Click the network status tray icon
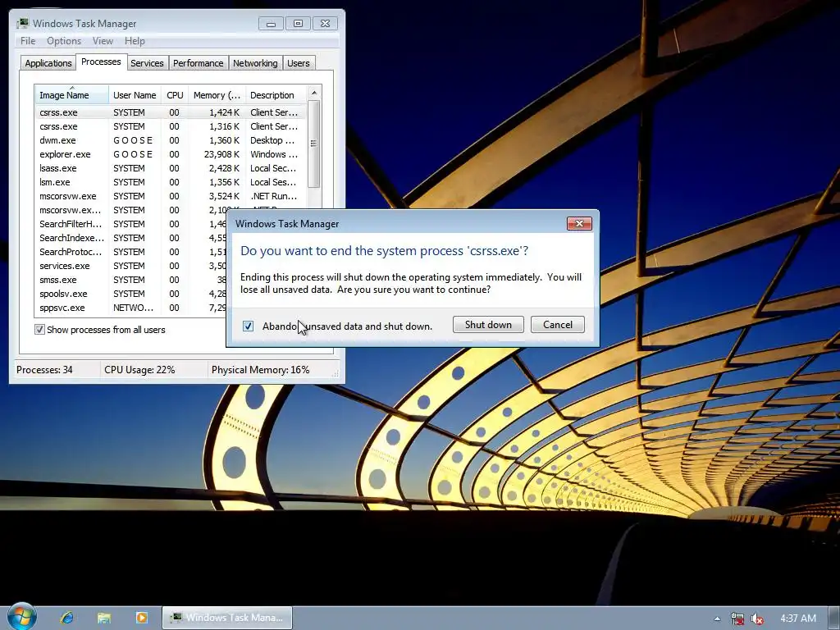This screenshot has width=840, height=630. 737,619
